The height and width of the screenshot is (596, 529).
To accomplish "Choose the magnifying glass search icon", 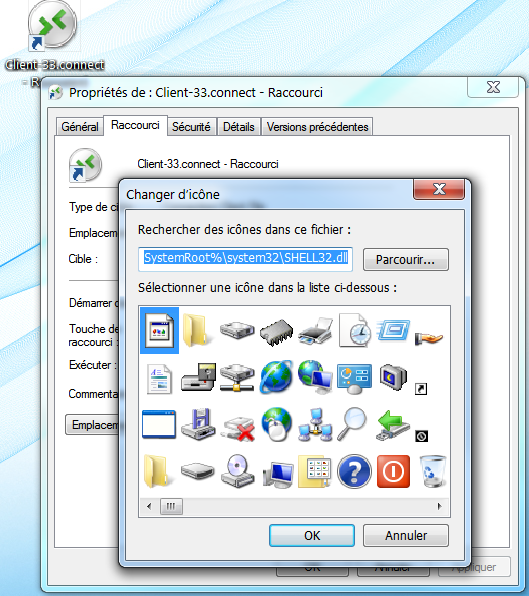I will click(x=352, y=424).
